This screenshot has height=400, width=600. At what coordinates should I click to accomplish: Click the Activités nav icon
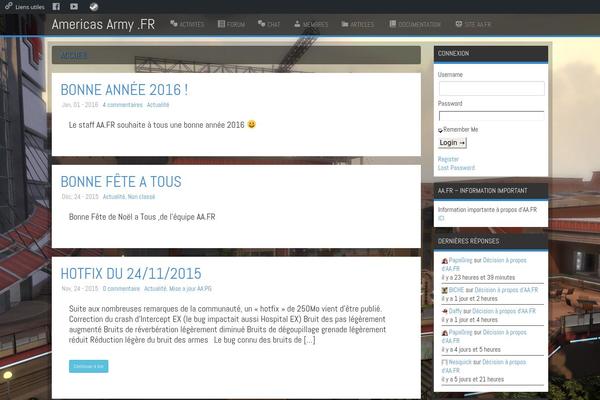174,24
